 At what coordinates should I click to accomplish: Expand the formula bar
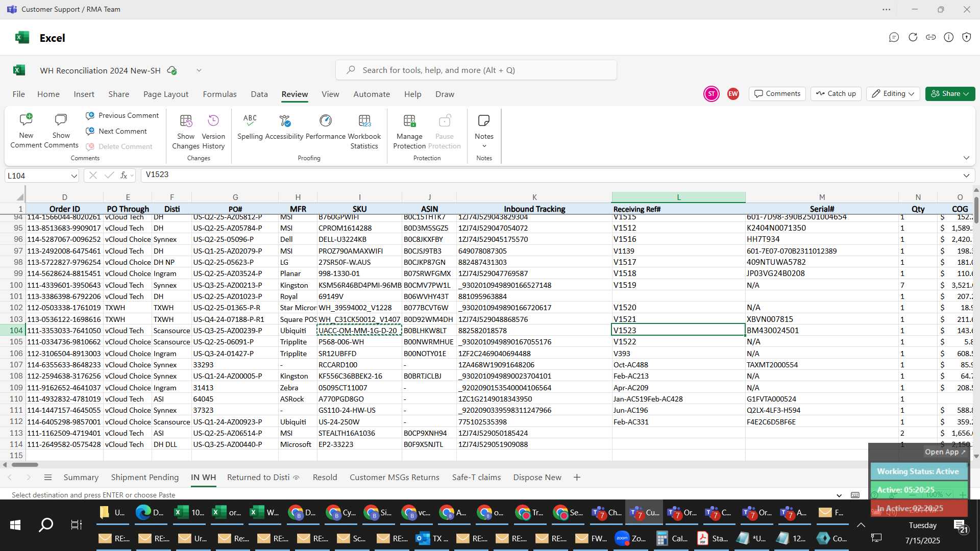click(966, 176)
